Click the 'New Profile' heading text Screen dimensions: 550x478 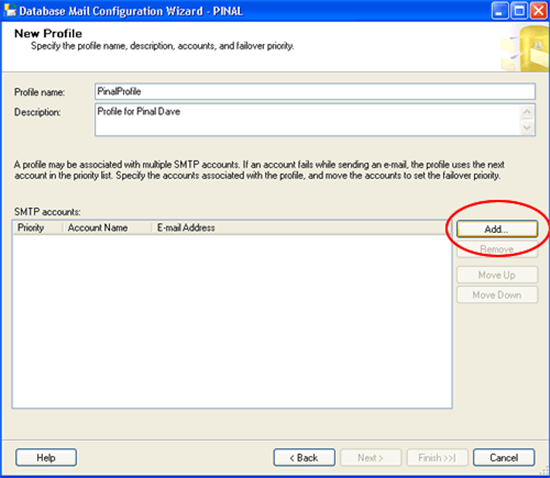(x=48, y=34)
